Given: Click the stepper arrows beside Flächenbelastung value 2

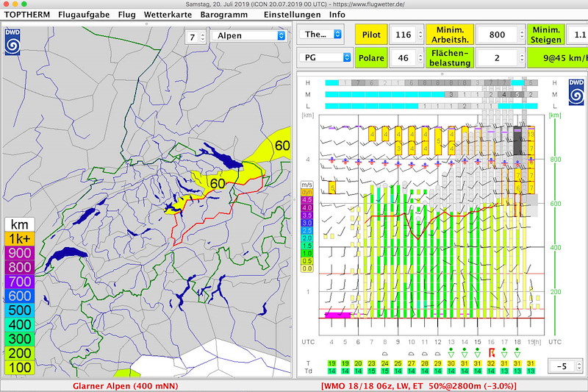Looking at the screenshot, I should 522,58.
